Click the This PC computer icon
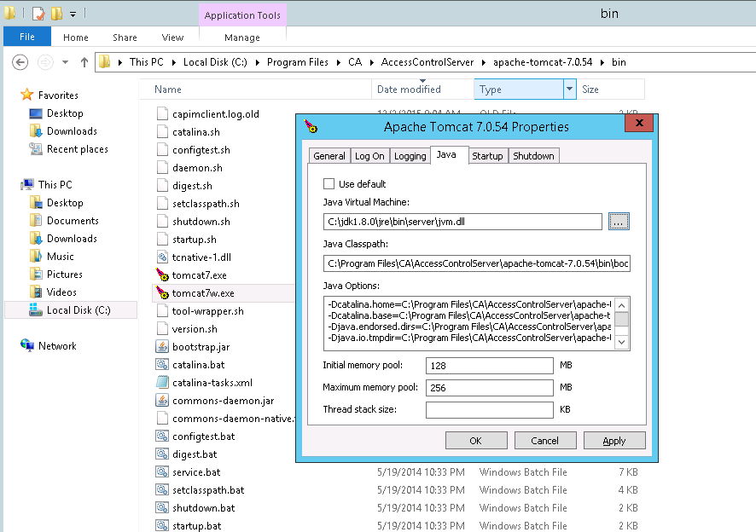The height and width of the screenshot is (532, 756). [x=27, y=184]
